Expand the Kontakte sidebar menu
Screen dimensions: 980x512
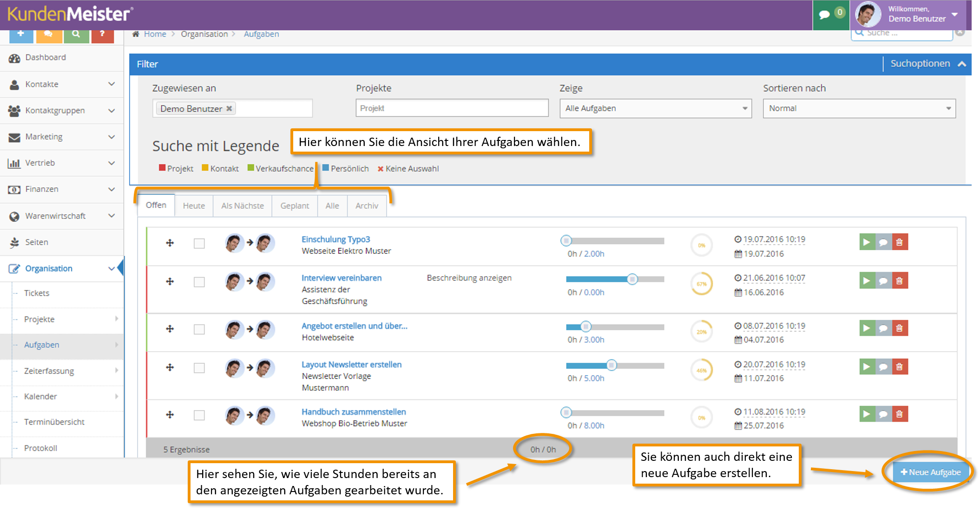(x=62, y=84)
